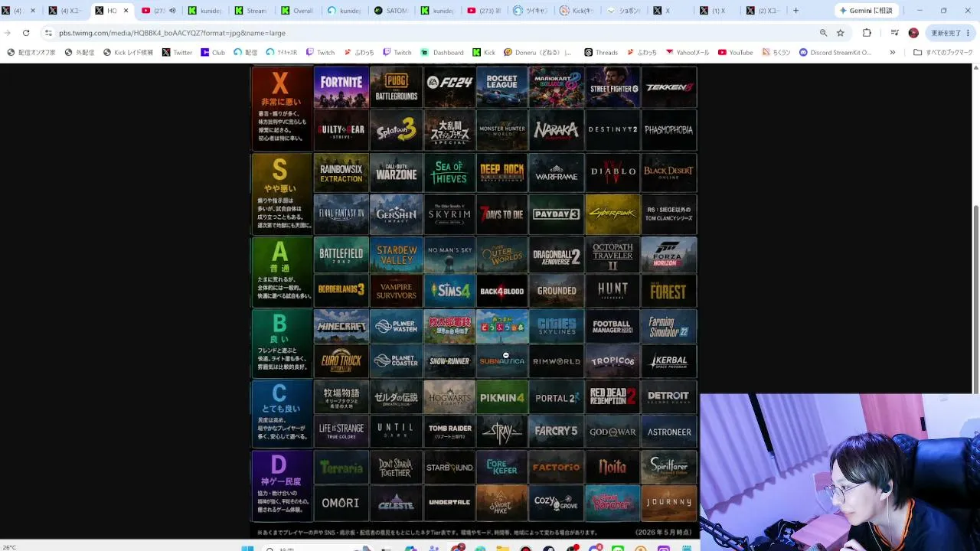Open the ツイキャス bookmark
This screenshot has width=980, height=551.
(282, 53)
